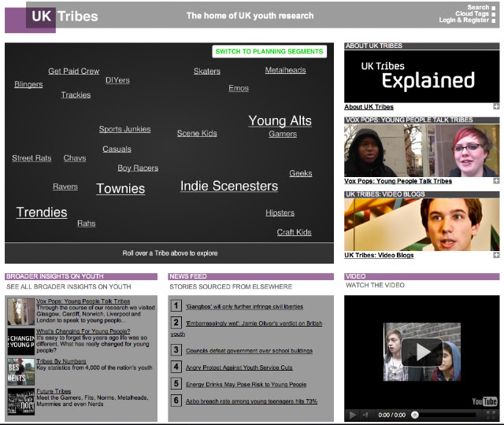This screenshot has width=504, height=425.
Task: Select the Scene Kids tribe
Action: (x=197, y=133)
